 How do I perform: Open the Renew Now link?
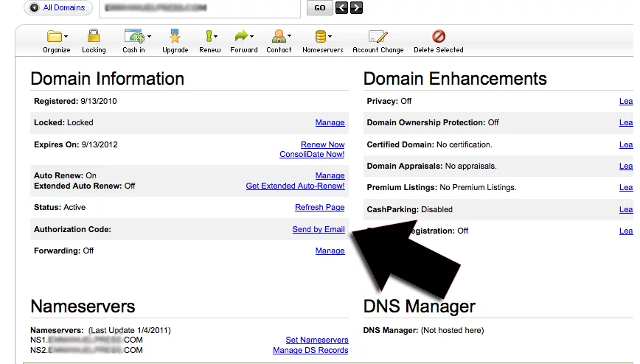click(x=322, y=144)
